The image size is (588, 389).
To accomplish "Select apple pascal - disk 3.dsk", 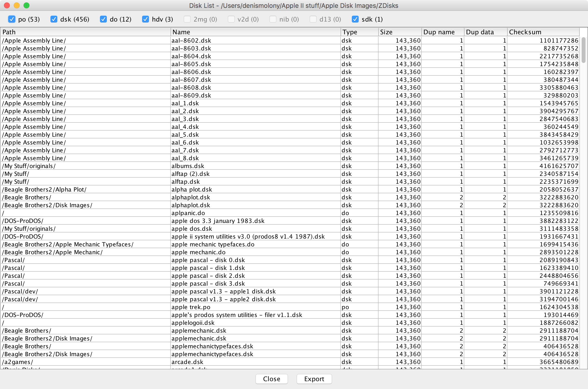I will tap(290, 284).
